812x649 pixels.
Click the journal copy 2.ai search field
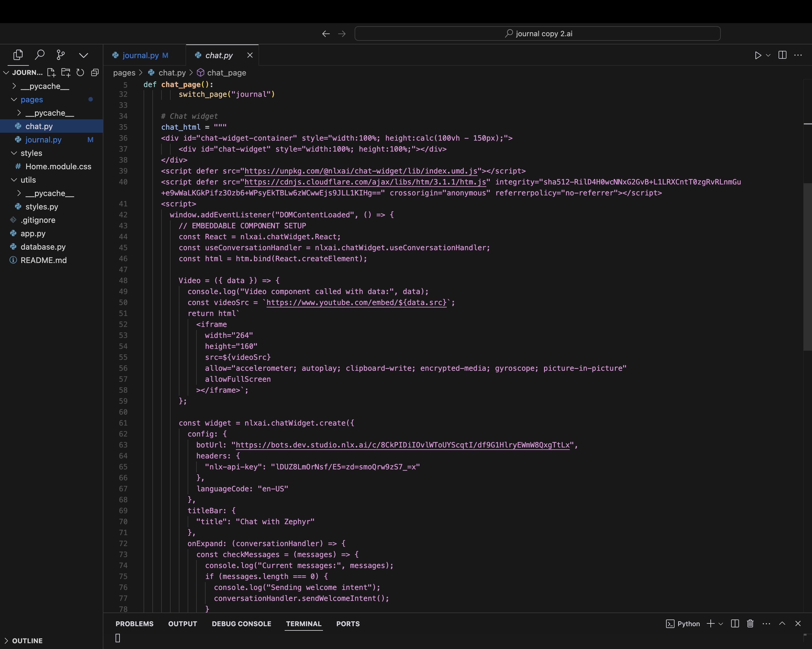pos(537,33)
